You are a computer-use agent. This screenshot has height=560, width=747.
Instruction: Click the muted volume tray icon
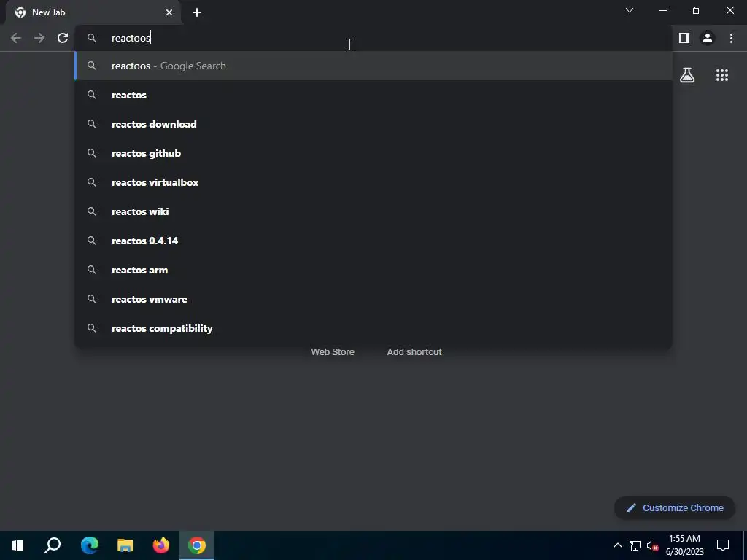point(652,545)
